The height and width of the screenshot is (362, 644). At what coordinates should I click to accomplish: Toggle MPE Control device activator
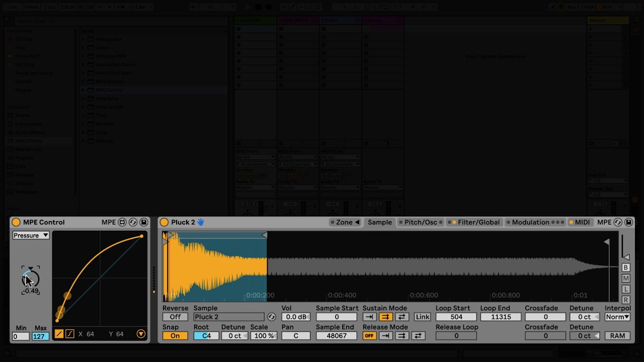(16, 222)
